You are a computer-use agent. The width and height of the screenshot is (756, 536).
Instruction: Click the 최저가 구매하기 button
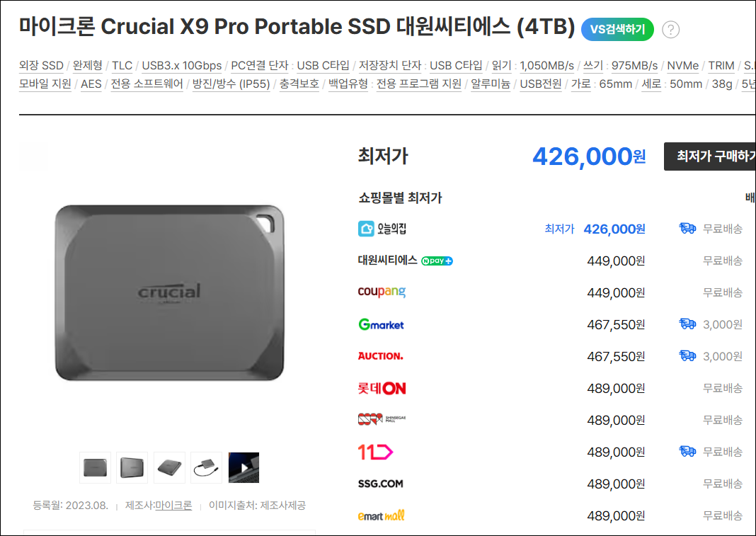click(x=710, y=156)
